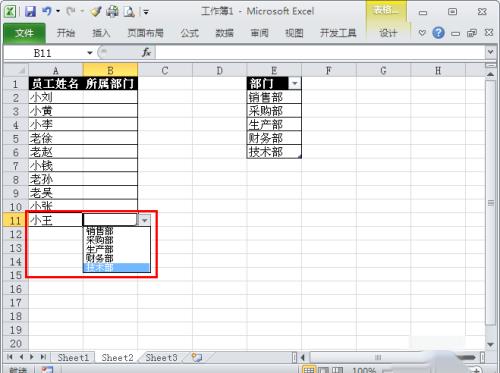This screenshot has width=500, height=373.
Task: Click the Print Preview icon in quick access toolbar
Action: coord(129,12)
